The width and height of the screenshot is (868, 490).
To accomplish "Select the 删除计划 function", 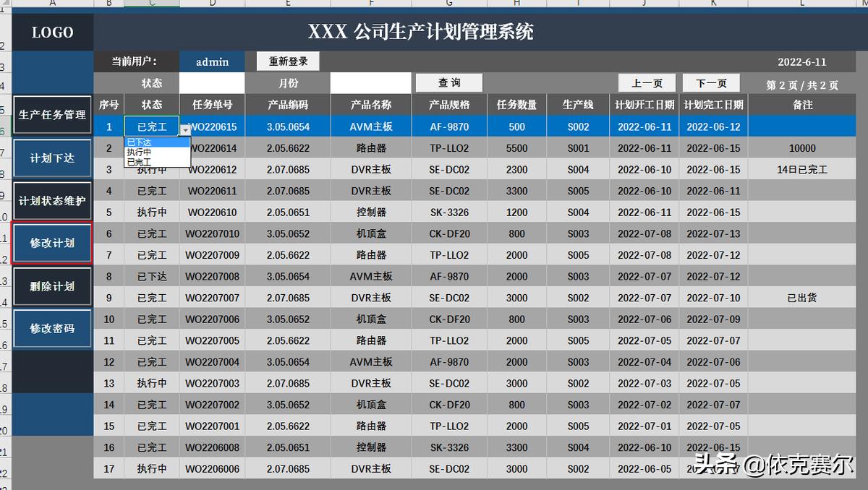I will [51, 286].
